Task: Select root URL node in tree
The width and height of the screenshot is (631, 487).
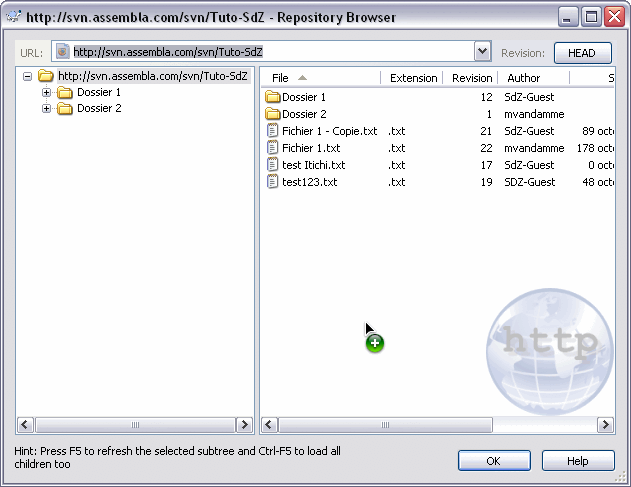Action: 153,76
